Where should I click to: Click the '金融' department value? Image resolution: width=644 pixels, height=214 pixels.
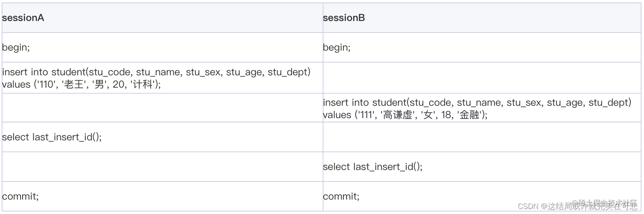point(469,115)
